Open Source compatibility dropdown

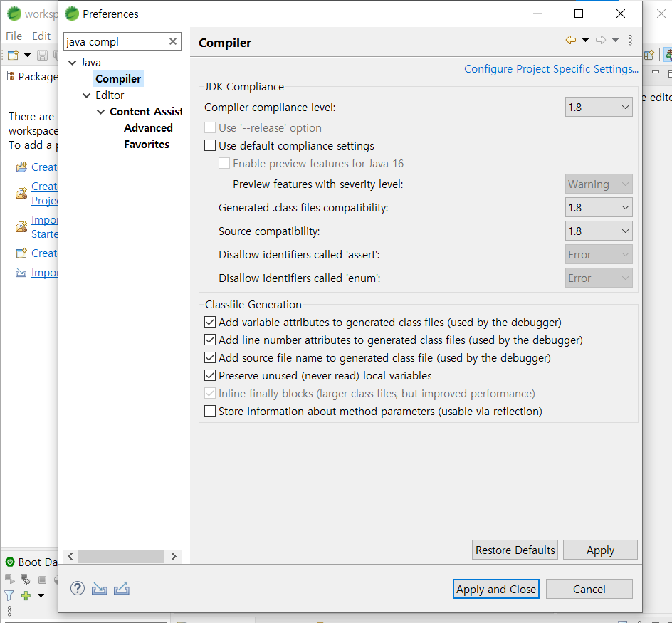599,231
